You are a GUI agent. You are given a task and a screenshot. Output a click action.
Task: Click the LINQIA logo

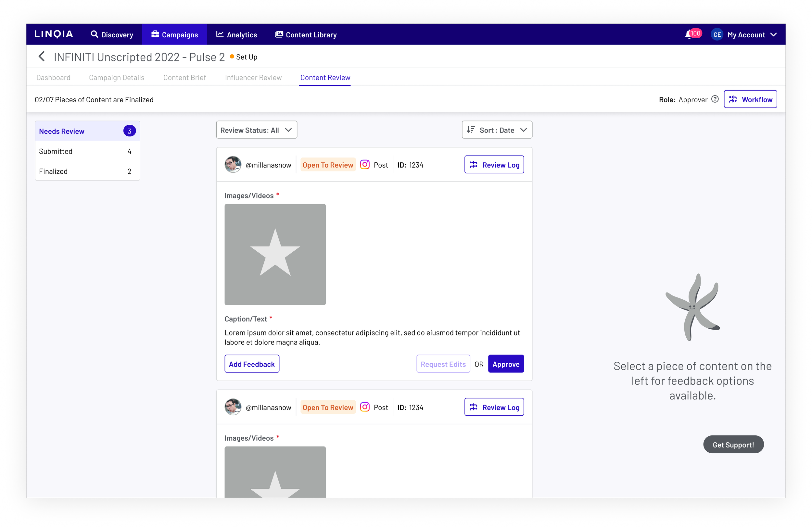[54, 34]
